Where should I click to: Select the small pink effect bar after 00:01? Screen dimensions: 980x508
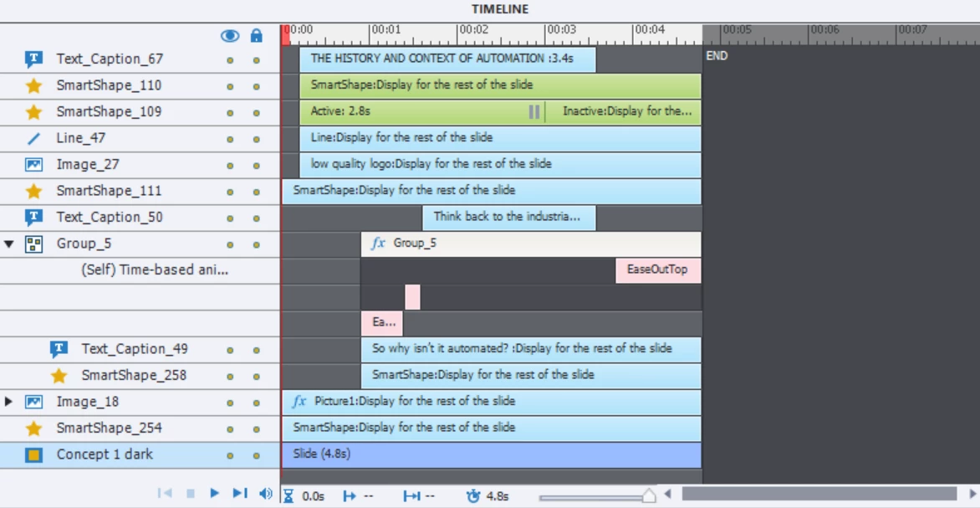pos(412,297)
